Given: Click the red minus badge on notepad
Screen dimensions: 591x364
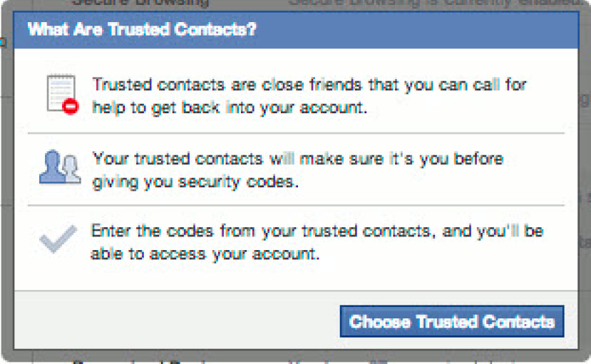Looking at the screenshot, I should click(x=71, y=108).
